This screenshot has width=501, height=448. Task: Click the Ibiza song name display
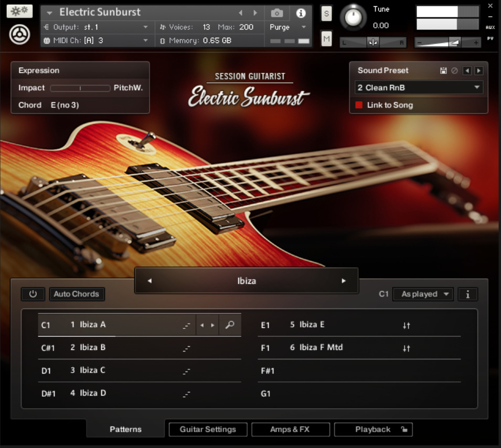(247, 281)
